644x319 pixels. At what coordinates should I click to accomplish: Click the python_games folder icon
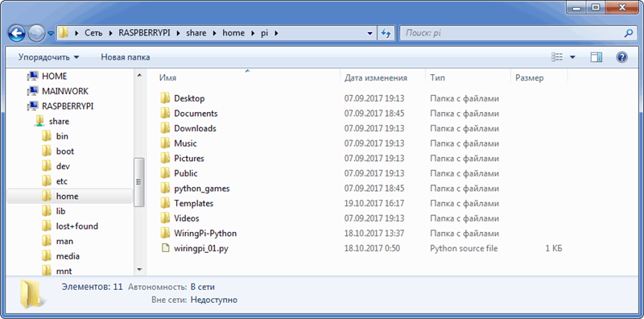pos(165,188)
